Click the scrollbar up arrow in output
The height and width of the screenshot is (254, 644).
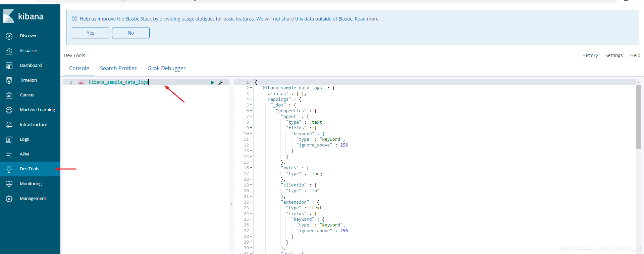[638, 82]
